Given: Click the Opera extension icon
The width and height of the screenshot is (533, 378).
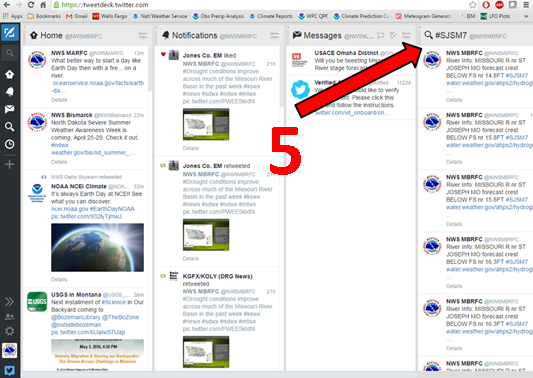Looking at the screenshot, I should click(x=486, y=5).
